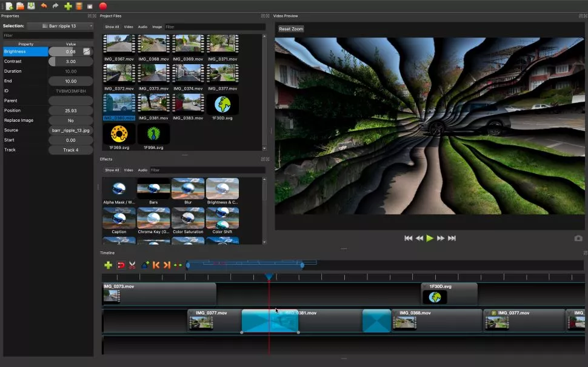Click the green Import Files plus icon
This screenshot has height=367, width=588.
tap(68, 6)
